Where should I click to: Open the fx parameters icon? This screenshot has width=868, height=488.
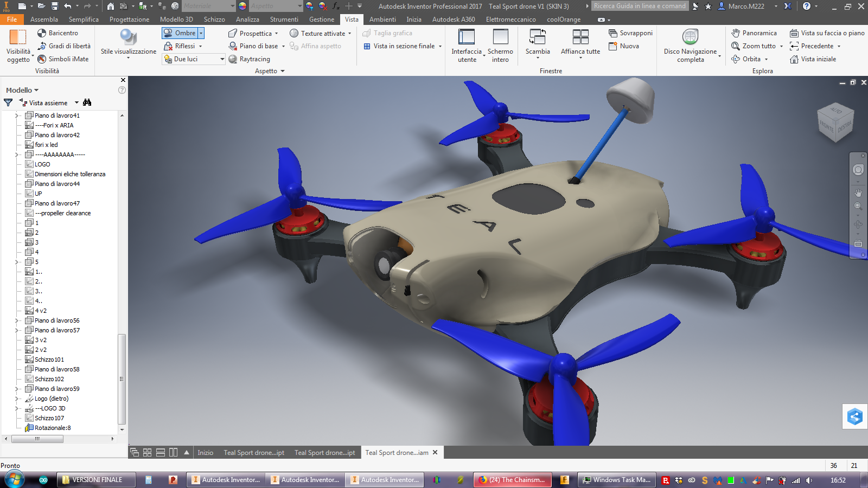336,6
